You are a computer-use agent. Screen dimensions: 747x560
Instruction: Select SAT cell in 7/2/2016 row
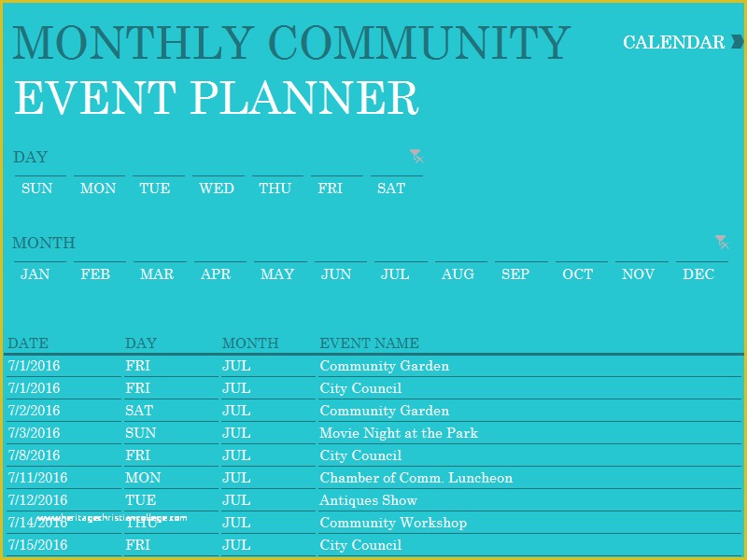[x=171, y=411]
